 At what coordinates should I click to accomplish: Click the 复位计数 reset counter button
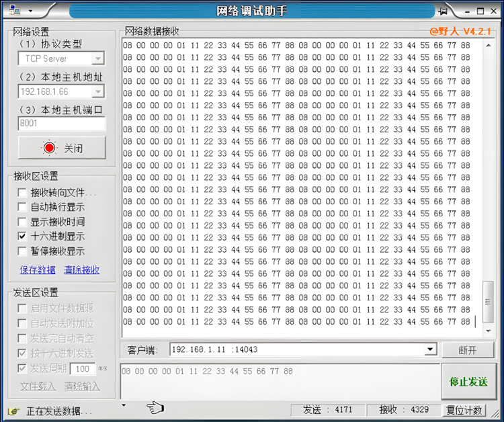click(x=464, y=410)
